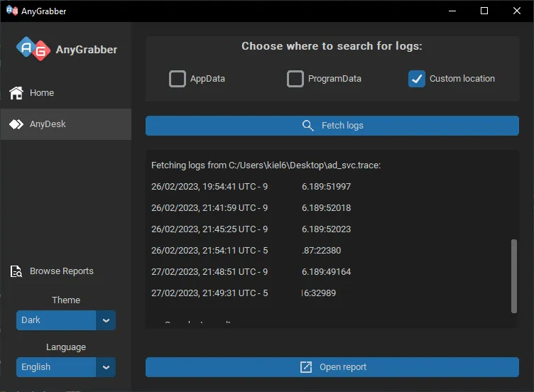Click the 'Fetching logs from' path line
Image resolution: width=534 pixels, height=392 pixels.
coord(266,165)
